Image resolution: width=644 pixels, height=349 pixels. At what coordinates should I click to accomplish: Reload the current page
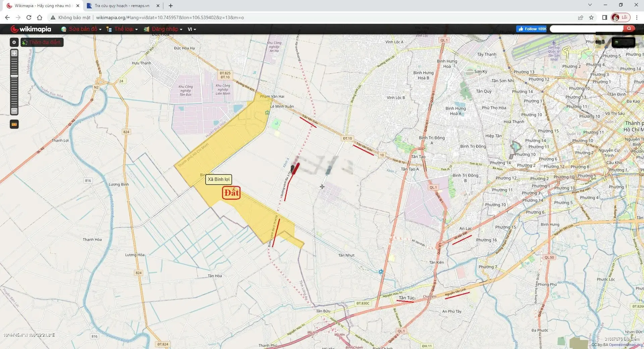(x=29, y=17)
